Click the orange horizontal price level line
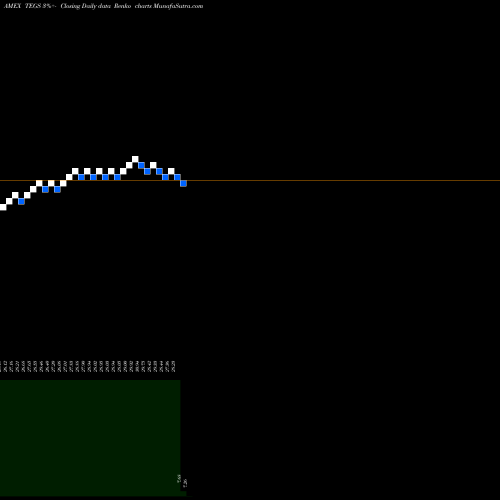 coord(250,181)
